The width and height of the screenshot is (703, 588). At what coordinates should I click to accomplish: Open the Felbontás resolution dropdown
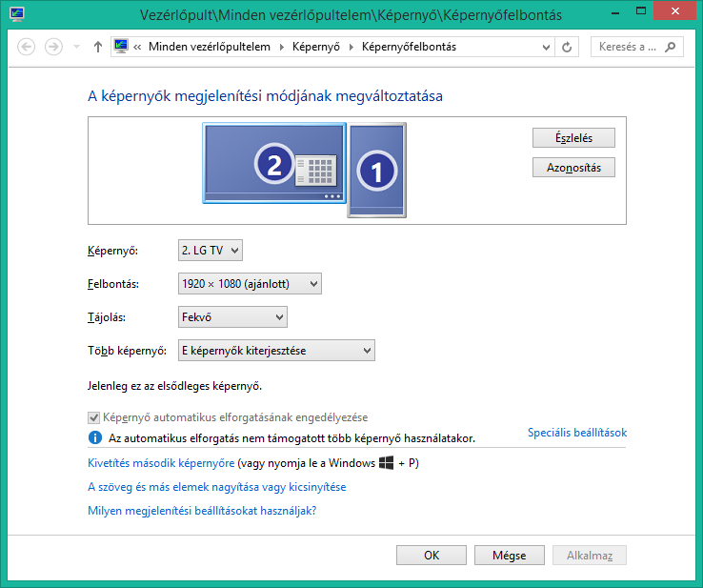(250, 283)
